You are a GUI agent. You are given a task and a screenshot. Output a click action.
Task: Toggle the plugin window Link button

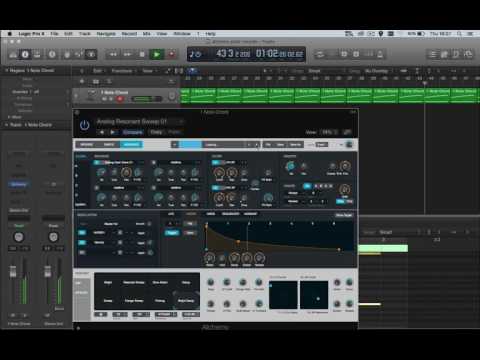347,132
